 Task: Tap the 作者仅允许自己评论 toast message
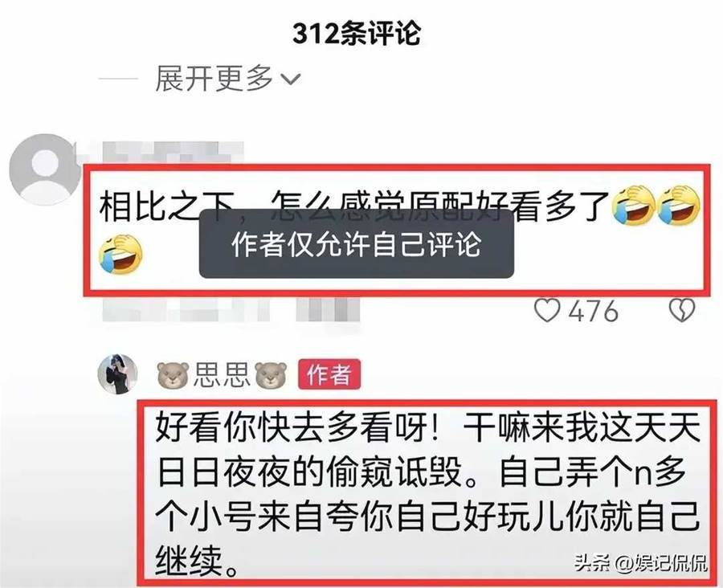coord(357,244)
